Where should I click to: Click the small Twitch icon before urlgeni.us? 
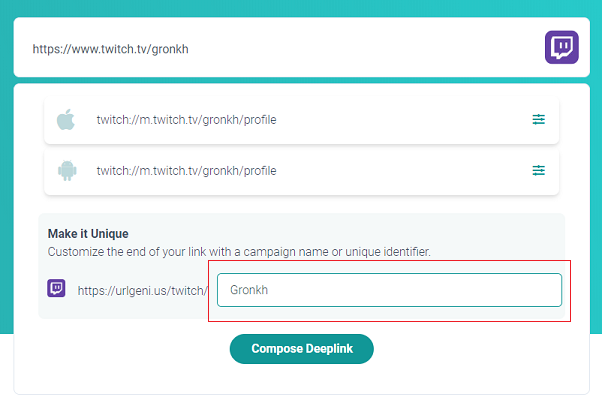tap(56, 288)
